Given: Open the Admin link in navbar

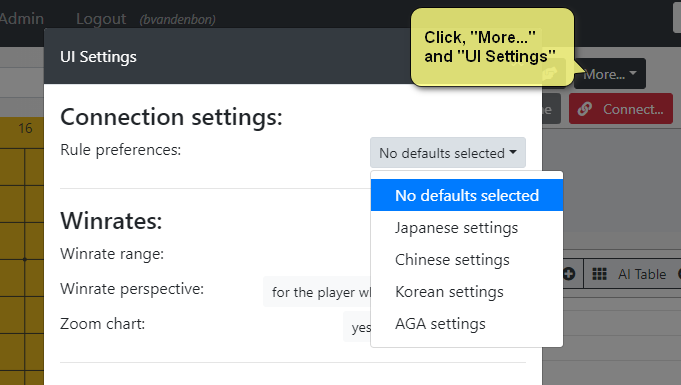Looking at the screenshot, I should 22,19.
